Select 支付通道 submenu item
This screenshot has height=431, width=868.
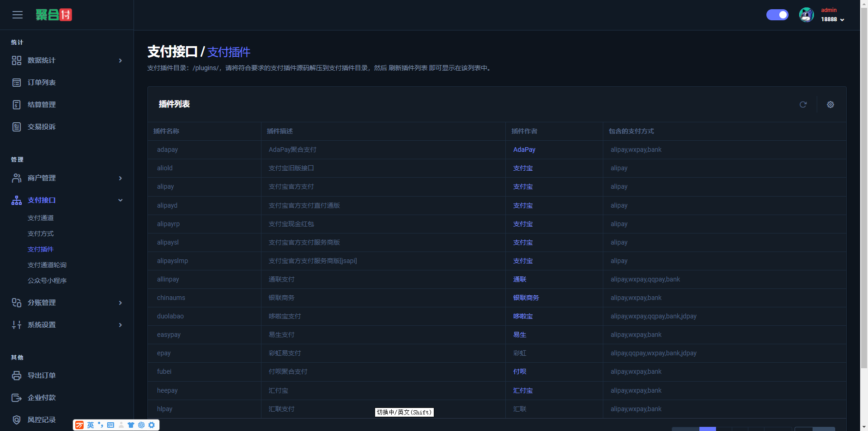(x=41, y=218)
